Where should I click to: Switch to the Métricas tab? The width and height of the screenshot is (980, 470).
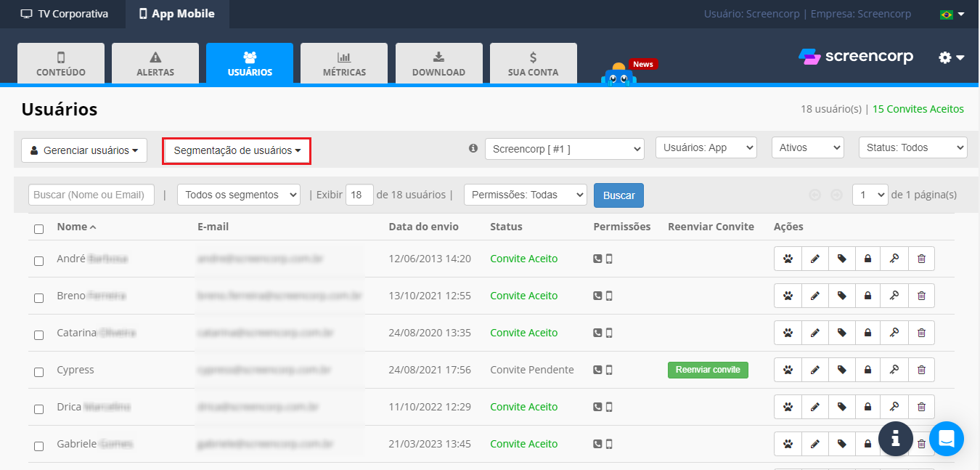coord(344,64)
